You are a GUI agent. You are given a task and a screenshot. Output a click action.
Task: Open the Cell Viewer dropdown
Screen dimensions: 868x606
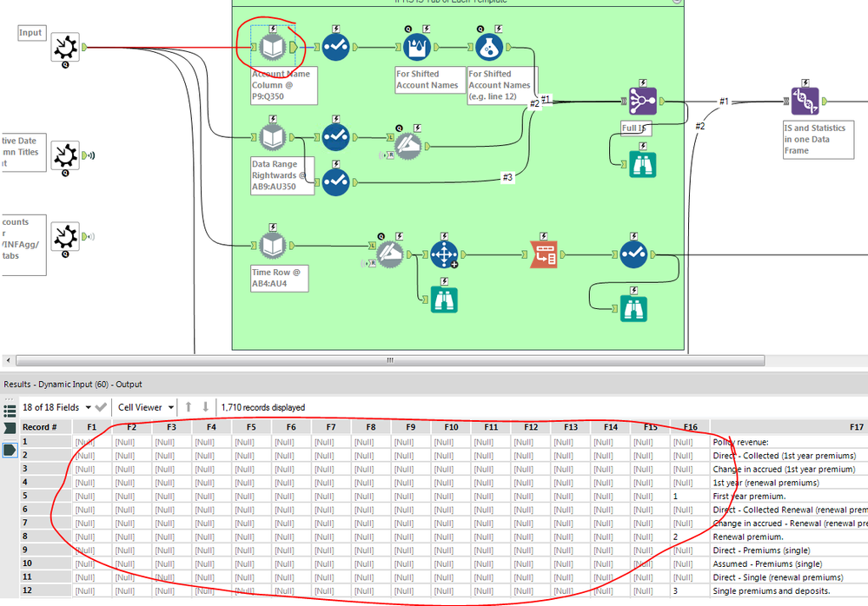click(x=146, y=407)
